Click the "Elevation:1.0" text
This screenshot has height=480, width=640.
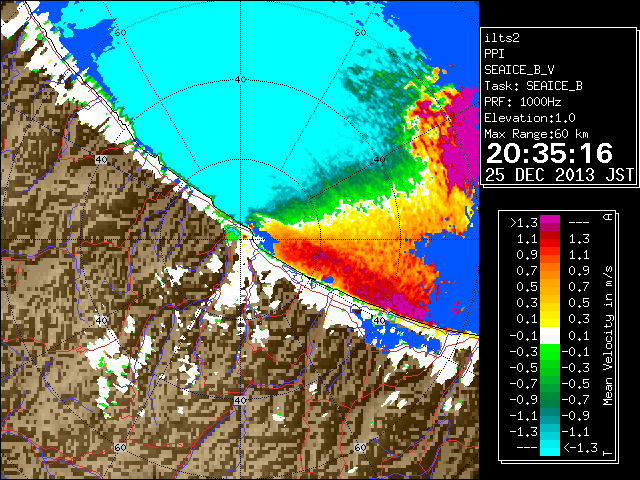[530, 118]
